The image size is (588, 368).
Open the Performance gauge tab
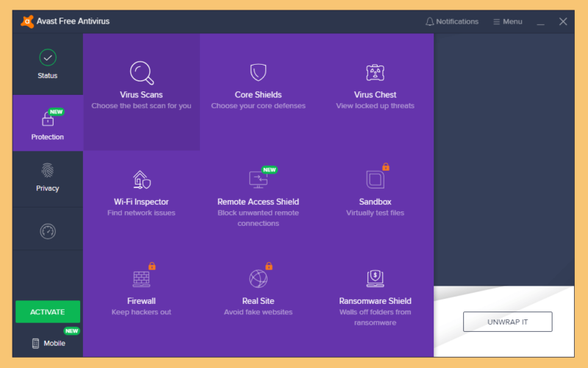click(48, 231)
